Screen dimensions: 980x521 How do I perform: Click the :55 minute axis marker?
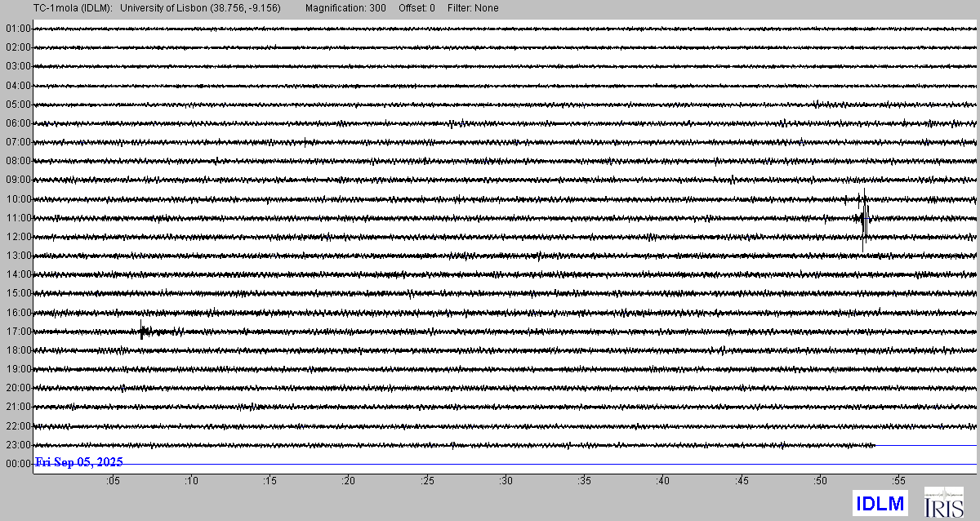[898, 481]
